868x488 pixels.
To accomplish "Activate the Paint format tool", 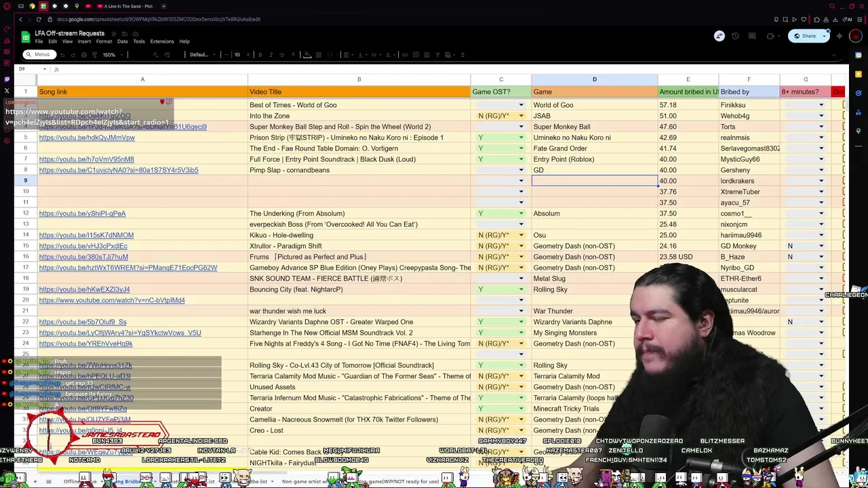I will (x=94, y=55).
